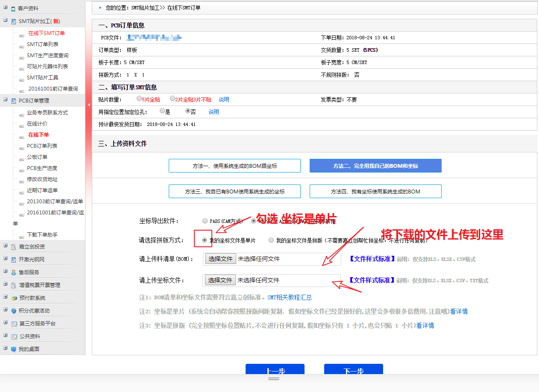Viewport: 539px width, 392px height.
Task: Click 选择文件 for the BOM upload
Action: click(x=220, y=259)
